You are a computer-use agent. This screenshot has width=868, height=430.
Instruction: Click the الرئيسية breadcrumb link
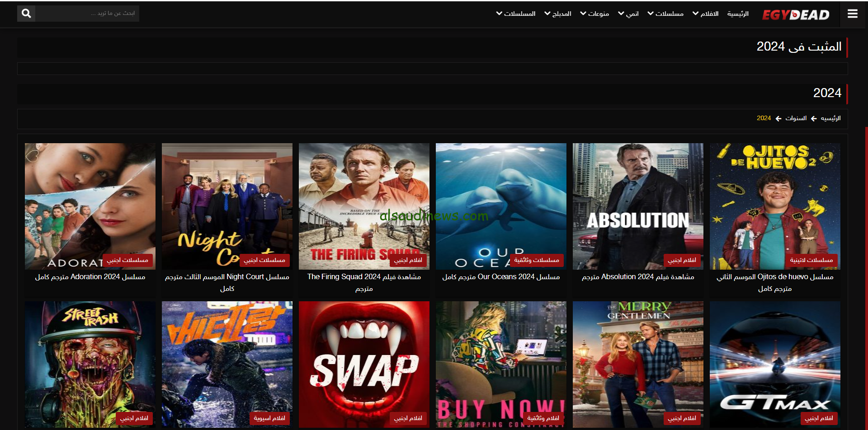click(x=830, y=118)
